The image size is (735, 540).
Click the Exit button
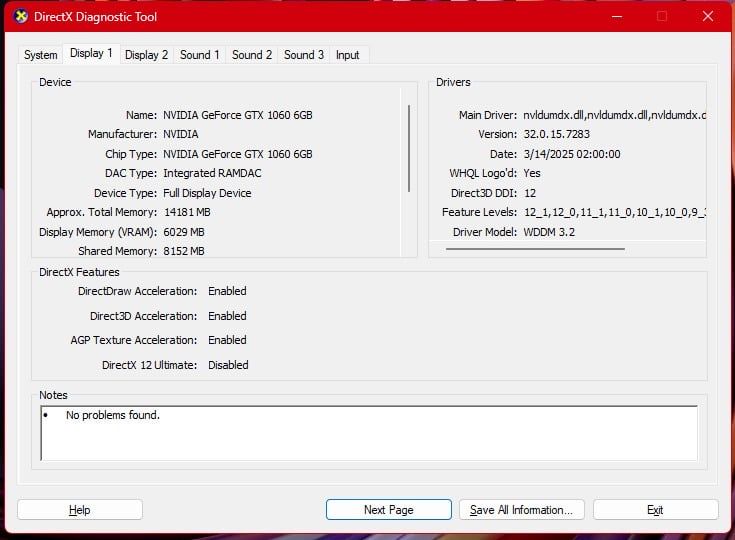655,510
